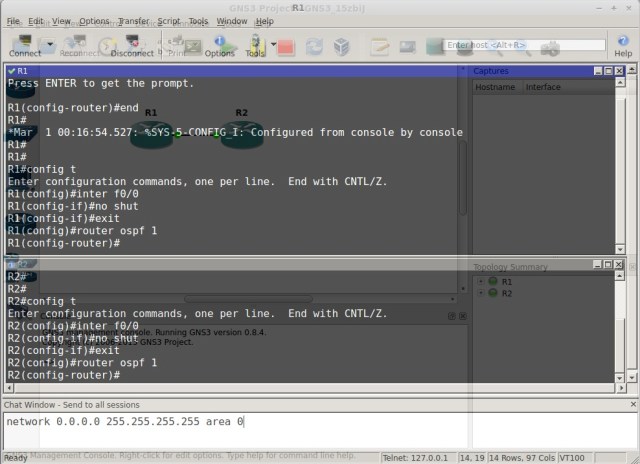Screen dimensions: 640x464
Task: Click the Reconnect toolbar icon
Action: pyautogui.click(x=80, y=46)
